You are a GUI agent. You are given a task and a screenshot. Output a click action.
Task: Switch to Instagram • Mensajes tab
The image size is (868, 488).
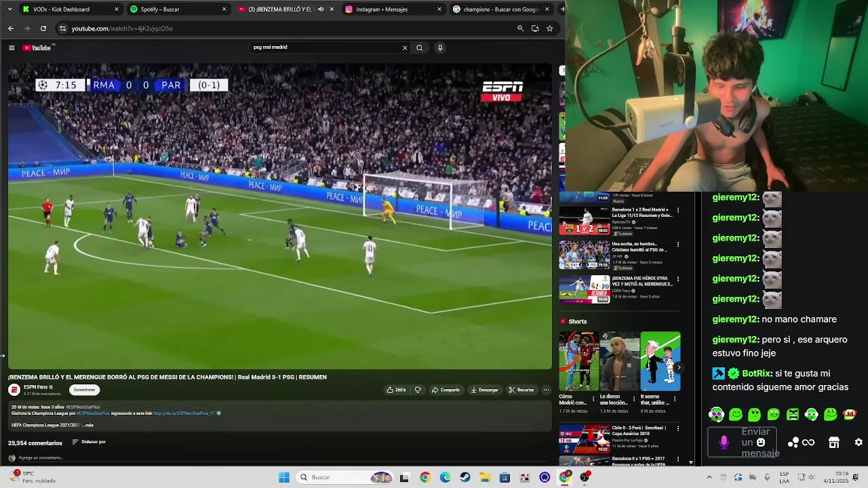[393, 9]
